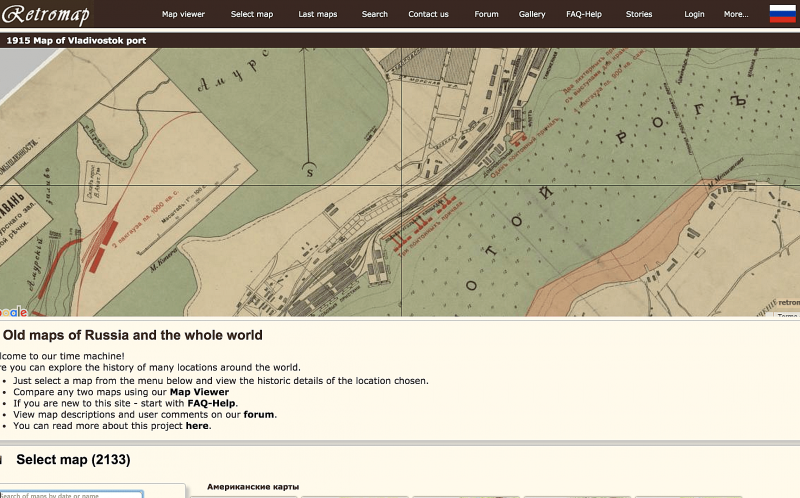Visit the Forum from the navigation bar
The height and width of the screenshot is (498, 800).
point(486,14)
